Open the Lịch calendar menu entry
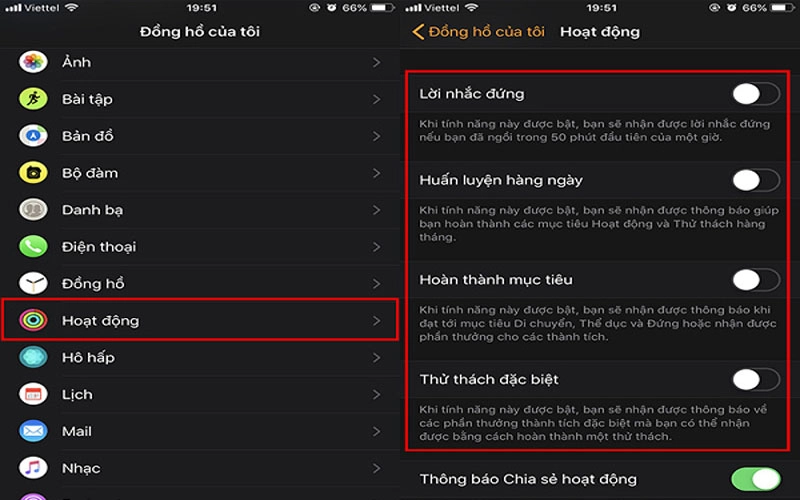 pyautogui.click(x=199, y=394)
